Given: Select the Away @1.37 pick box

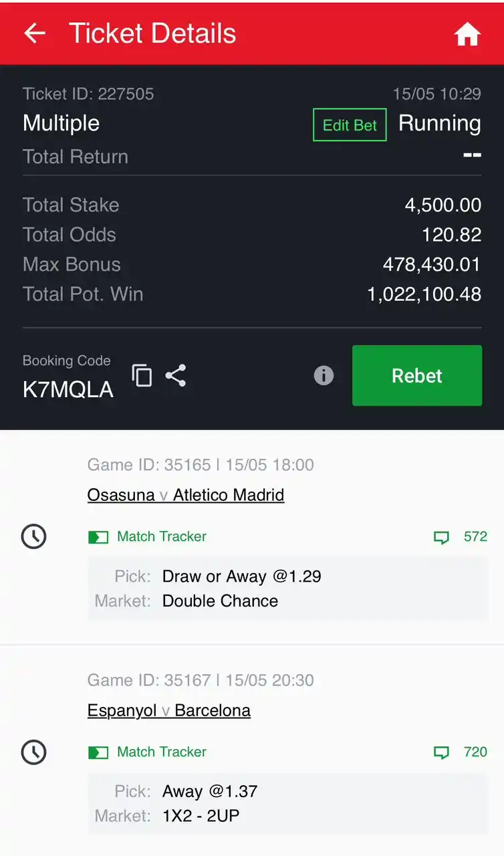Looking at the screenshot, I should click(x=288, y=803).
